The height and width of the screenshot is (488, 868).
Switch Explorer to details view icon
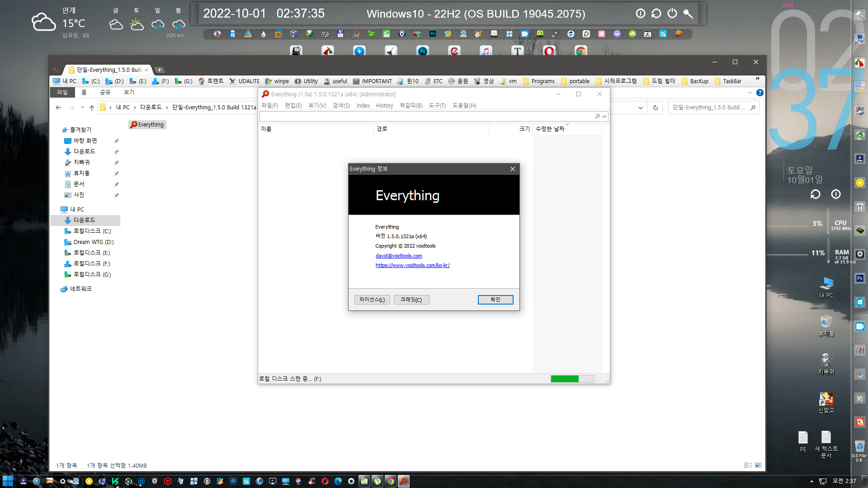tap(748, 465)
